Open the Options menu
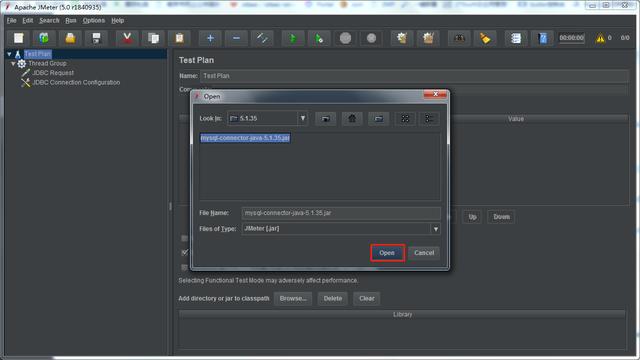 [93, 20]
